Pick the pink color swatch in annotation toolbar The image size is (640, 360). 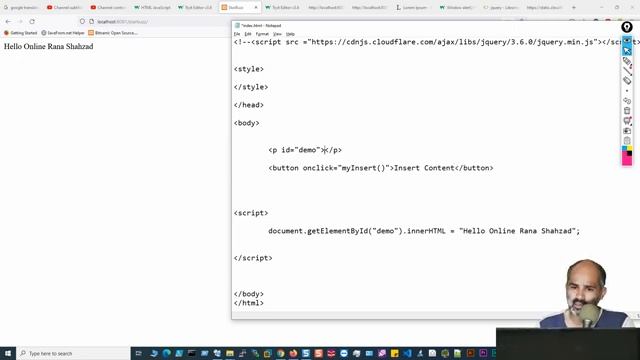(627, 161)
